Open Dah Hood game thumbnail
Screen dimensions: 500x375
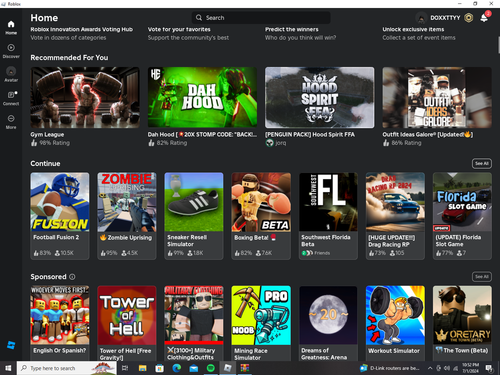tap(202, 97)
